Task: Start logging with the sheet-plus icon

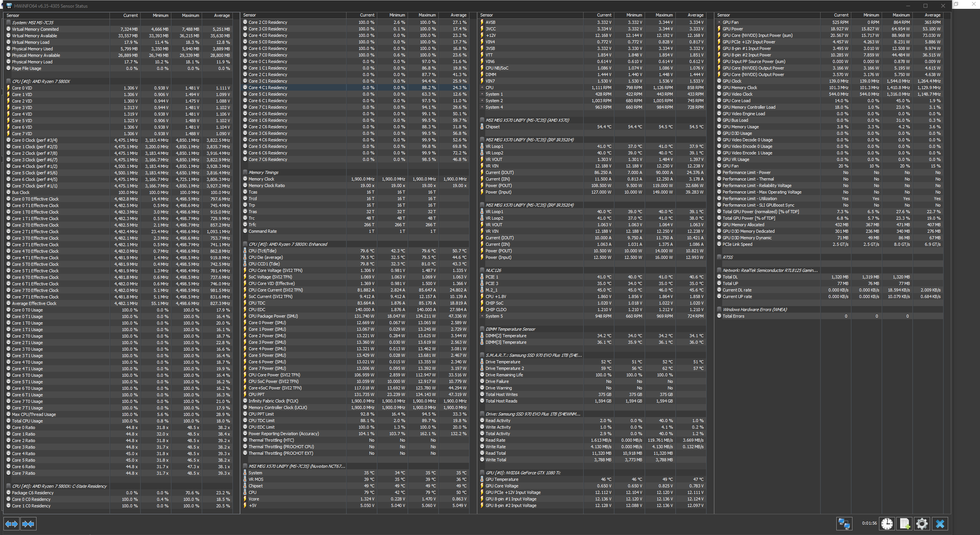Action: point(905,523)
